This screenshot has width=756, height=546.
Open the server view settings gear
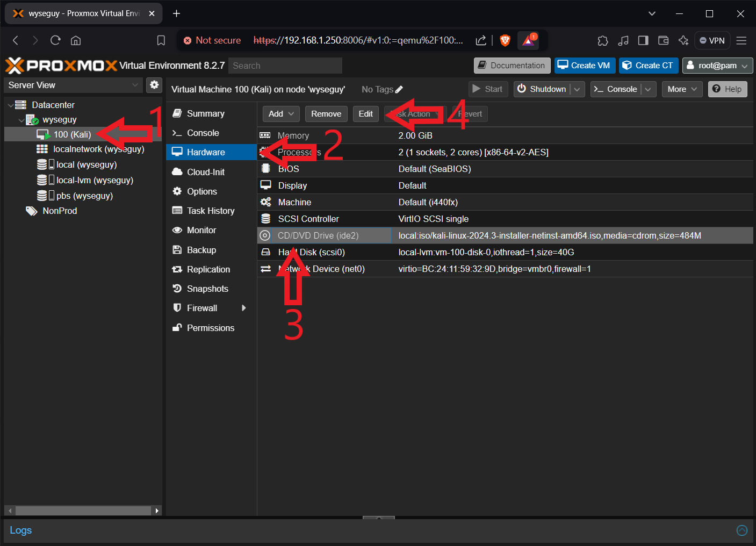click(154, 85)
